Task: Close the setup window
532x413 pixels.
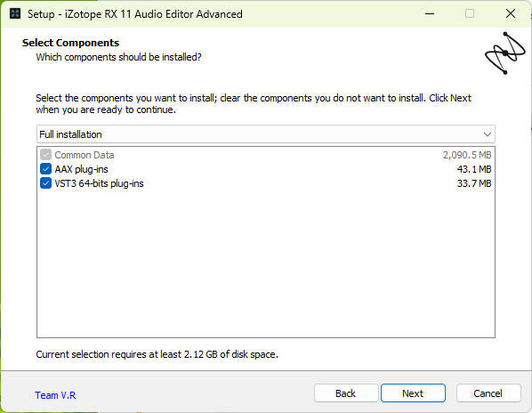Action: click(x=511, y=14)
